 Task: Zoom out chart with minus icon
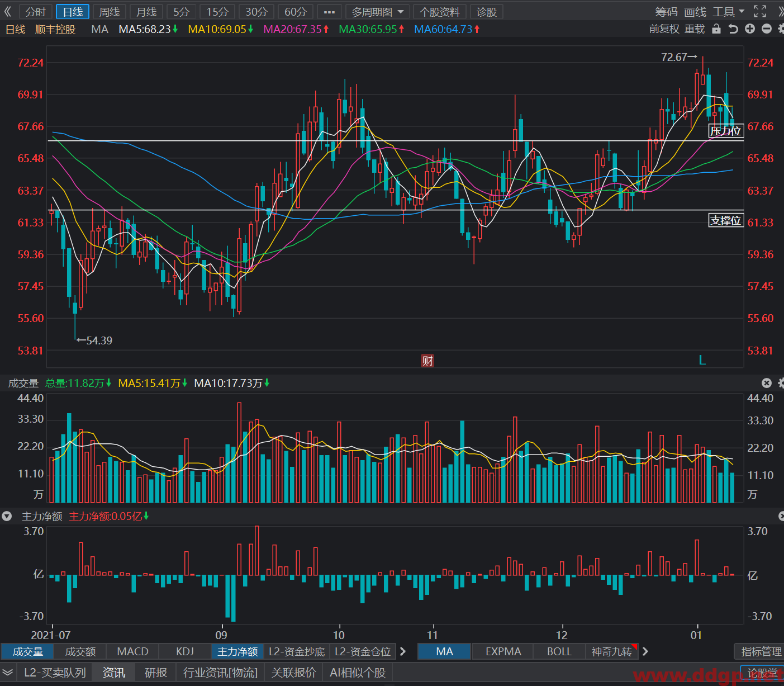[767, 29]
